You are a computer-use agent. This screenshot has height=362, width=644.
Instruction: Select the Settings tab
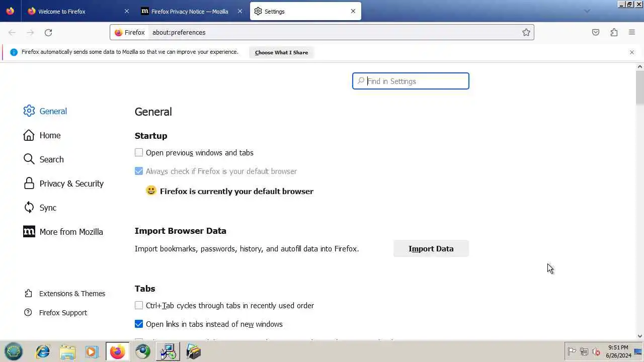coord(305,11)
